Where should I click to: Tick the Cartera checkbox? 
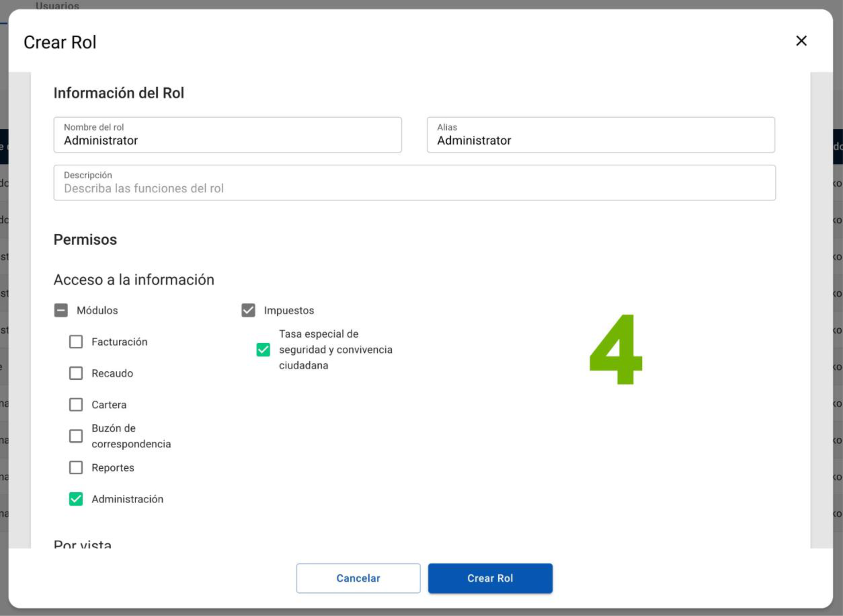(76, 405)
